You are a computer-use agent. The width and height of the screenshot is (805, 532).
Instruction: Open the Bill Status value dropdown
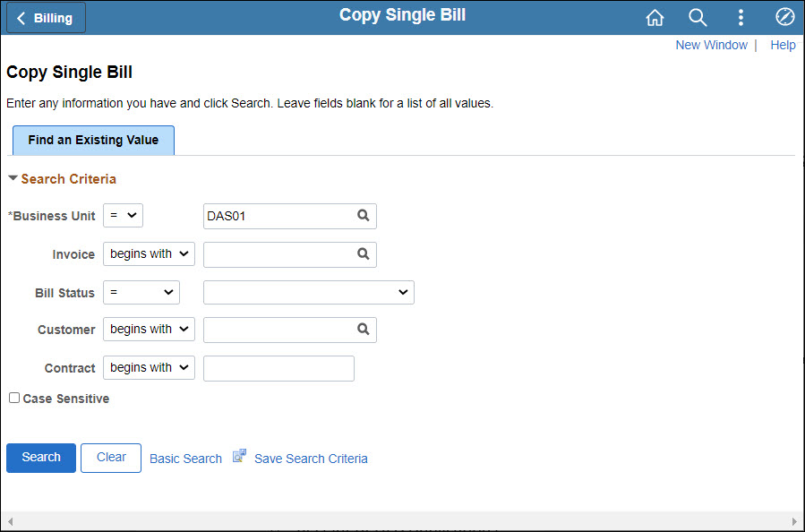click(309, 292)
